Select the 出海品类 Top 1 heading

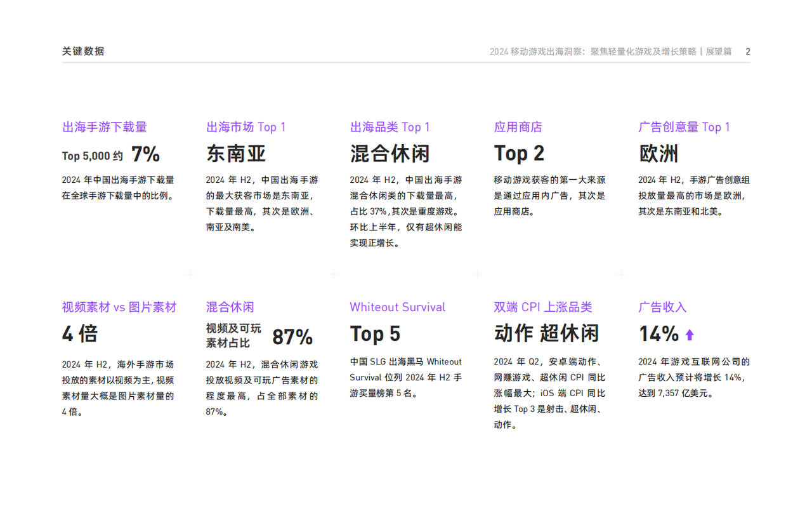pos(390,127)
